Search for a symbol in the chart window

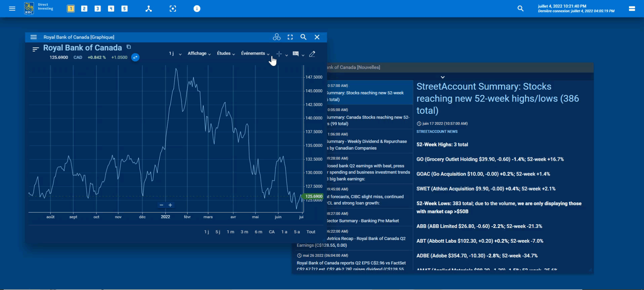coord(304,37)
